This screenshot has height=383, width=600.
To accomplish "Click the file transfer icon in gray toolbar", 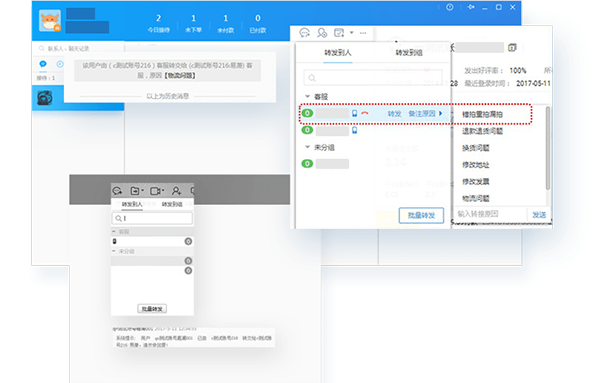I will tap(135, 191).
